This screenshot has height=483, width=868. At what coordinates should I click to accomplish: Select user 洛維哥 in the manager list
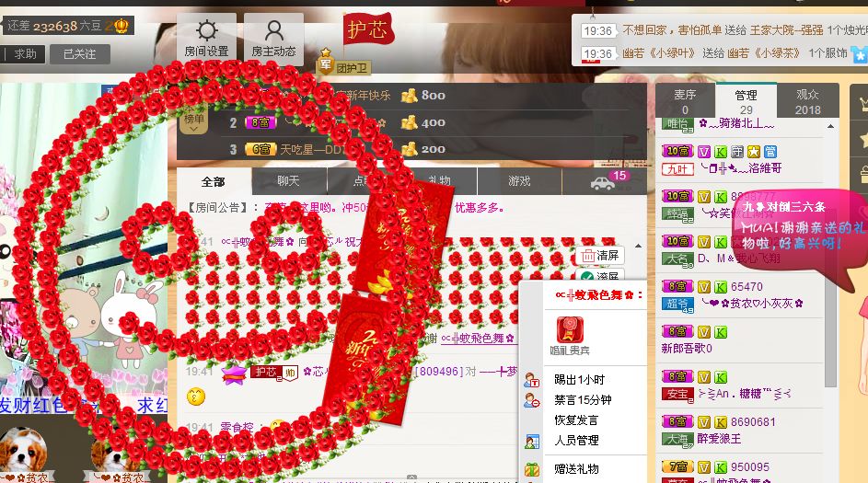click(741, 168)
